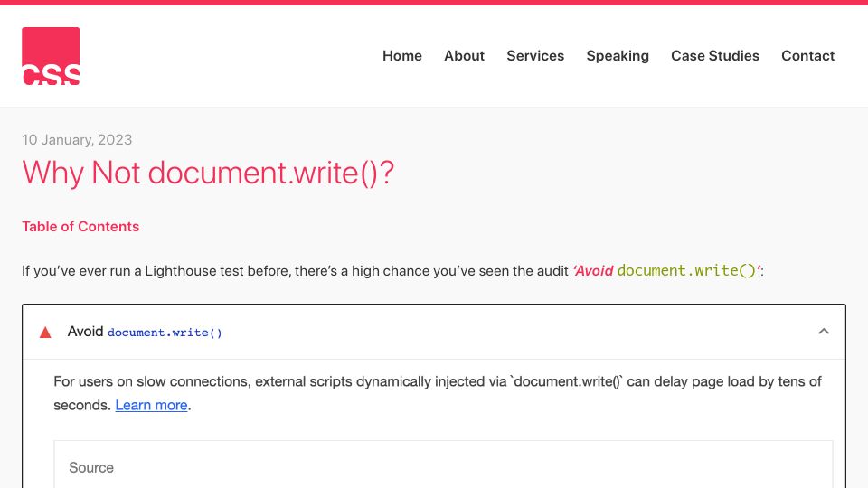The height and width of the screenshot is (488, 868).
Task: Click the blue document.write() code in the audit title
Action: click(165, 333)
